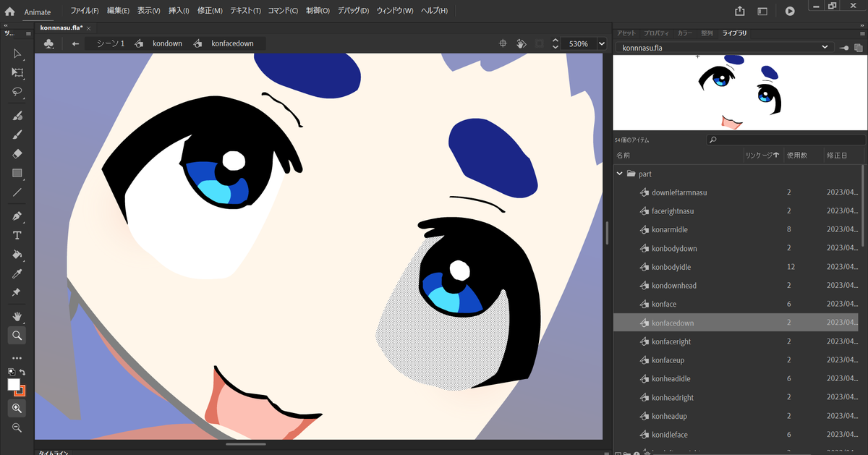Open the 挿入(I) menu

(179, 11)
